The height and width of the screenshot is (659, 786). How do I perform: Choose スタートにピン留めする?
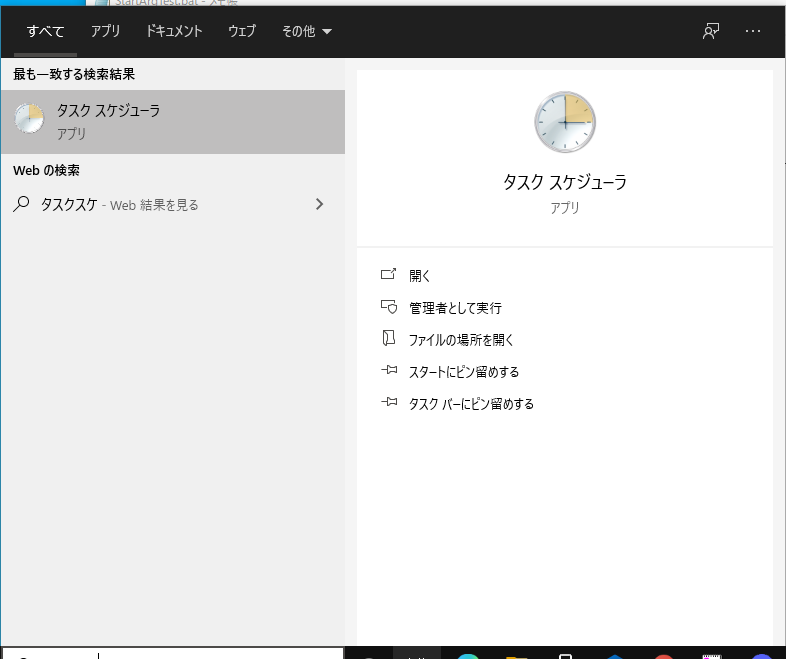(x=464, y=372)
